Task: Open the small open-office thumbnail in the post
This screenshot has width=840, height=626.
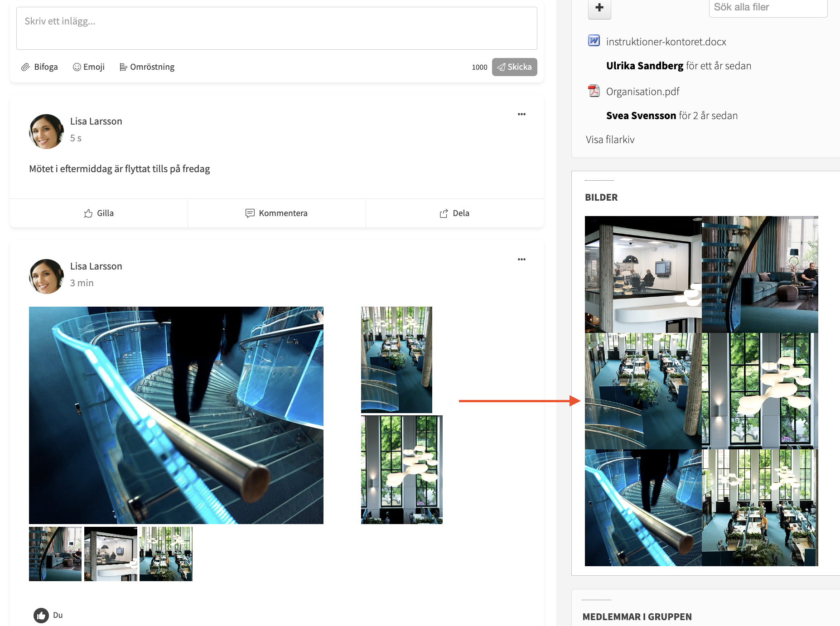Action: pos(166,554)
